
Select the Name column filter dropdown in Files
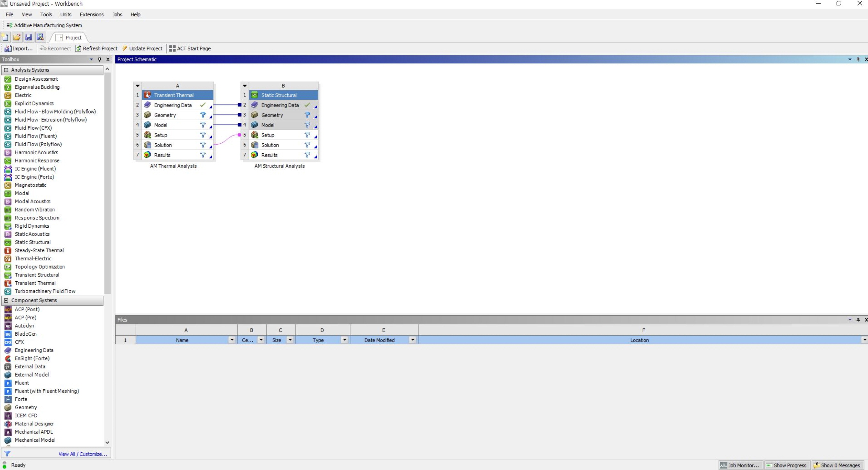[x=231, y=340]
